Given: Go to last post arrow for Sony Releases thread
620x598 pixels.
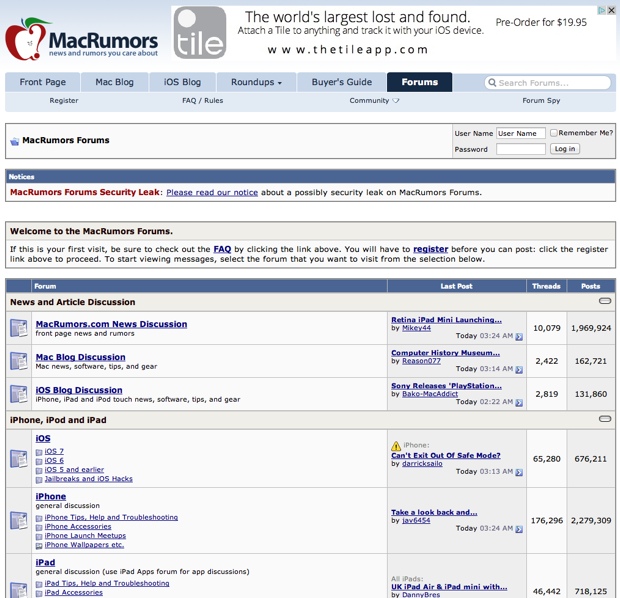Looking at the screenshot, I should point(519,403).
